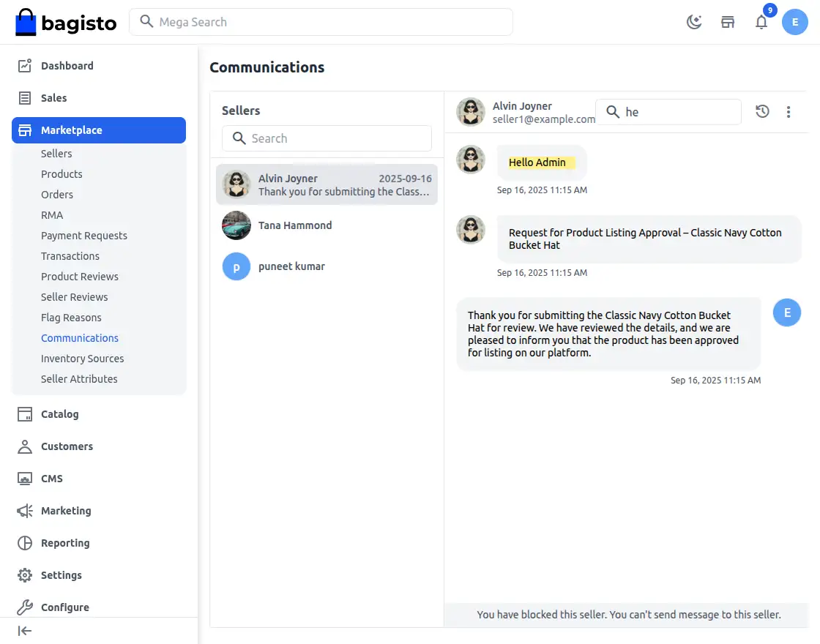Open three-dot chat options menu
Image resolution: width=820 pixels, height=644 pixels.
789,112
